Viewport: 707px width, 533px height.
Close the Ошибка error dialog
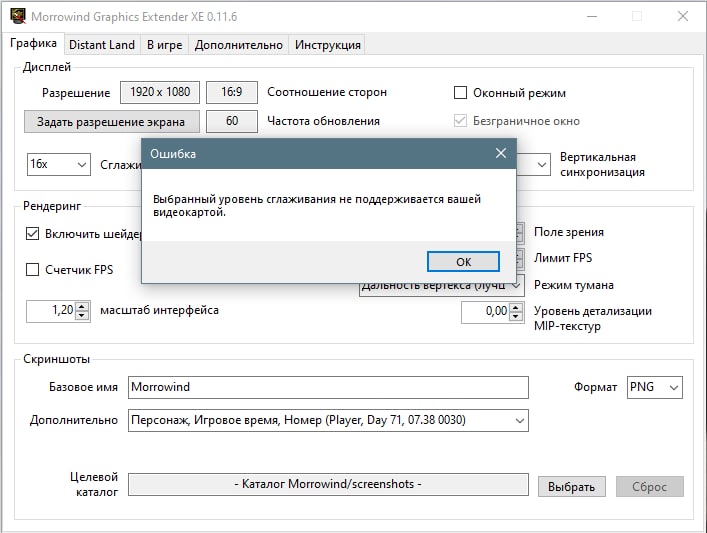pos(500,153)
